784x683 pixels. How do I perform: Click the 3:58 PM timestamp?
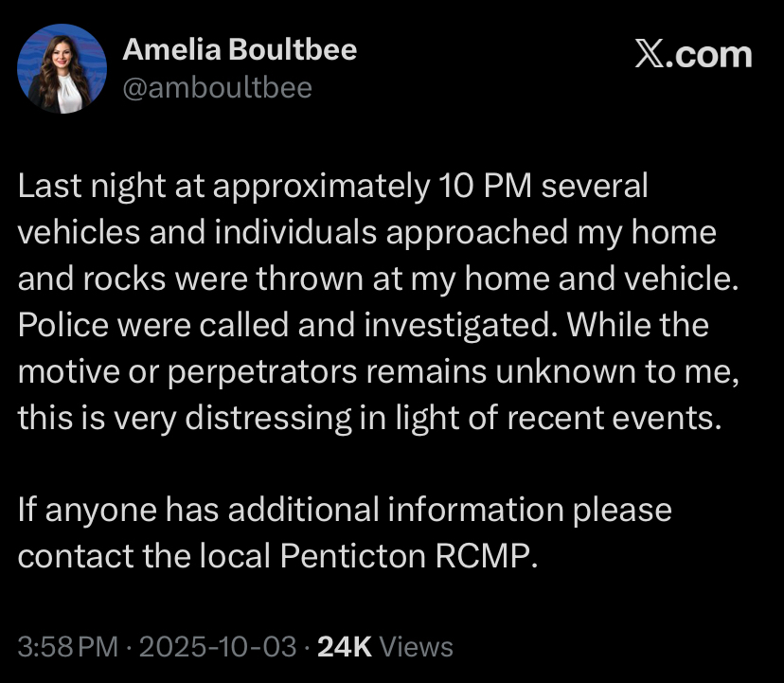[x=68, y=647]
